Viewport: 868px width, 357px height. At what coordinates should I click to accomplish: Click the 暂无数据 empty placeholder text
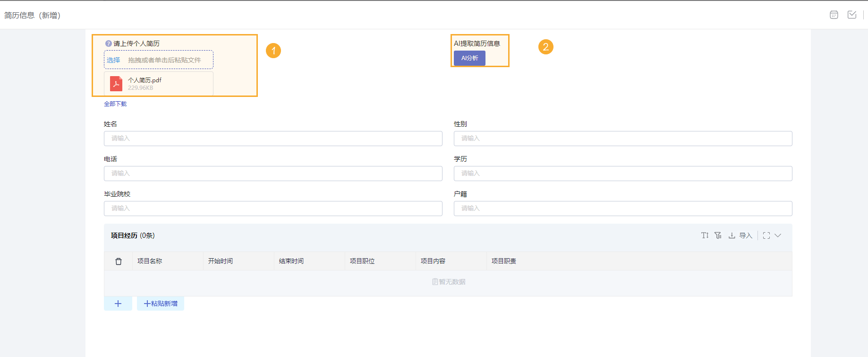point(449,282)
